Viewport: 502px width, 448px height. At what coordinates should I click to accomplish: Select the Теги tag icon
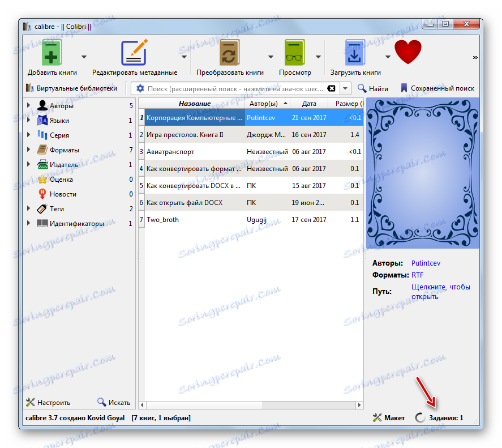click(x=42, y=208)
